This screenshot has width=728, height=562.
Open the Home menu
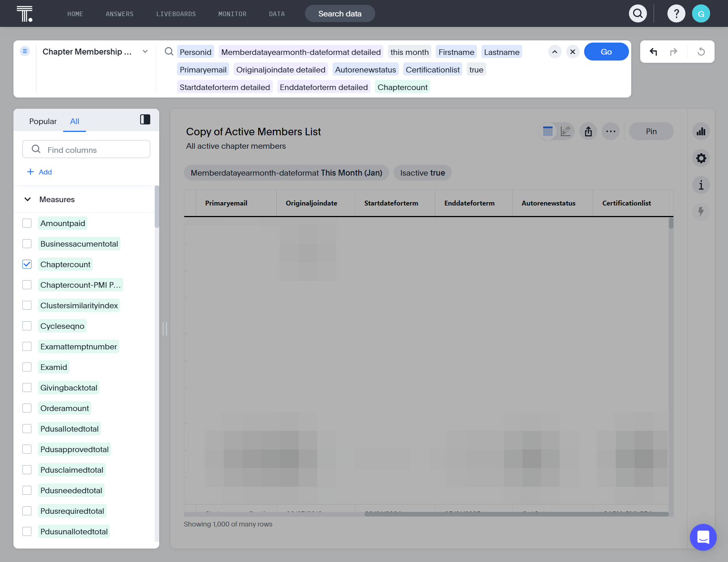click(x=75, y=14)
